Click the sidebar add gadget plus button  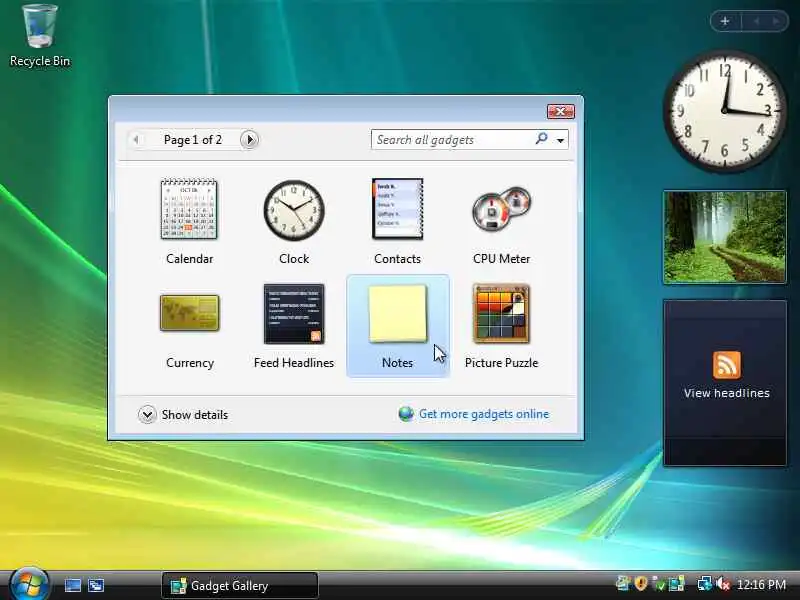725,21
